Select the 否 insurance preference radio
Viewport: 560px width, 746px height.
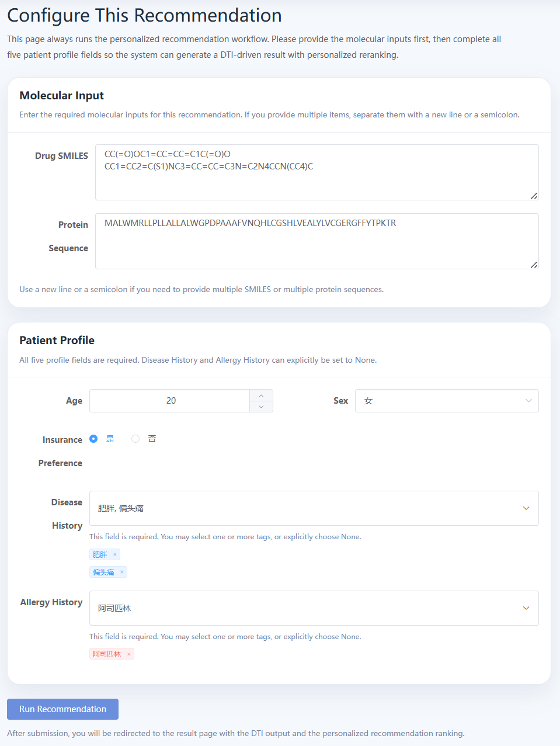coord(135,439)
